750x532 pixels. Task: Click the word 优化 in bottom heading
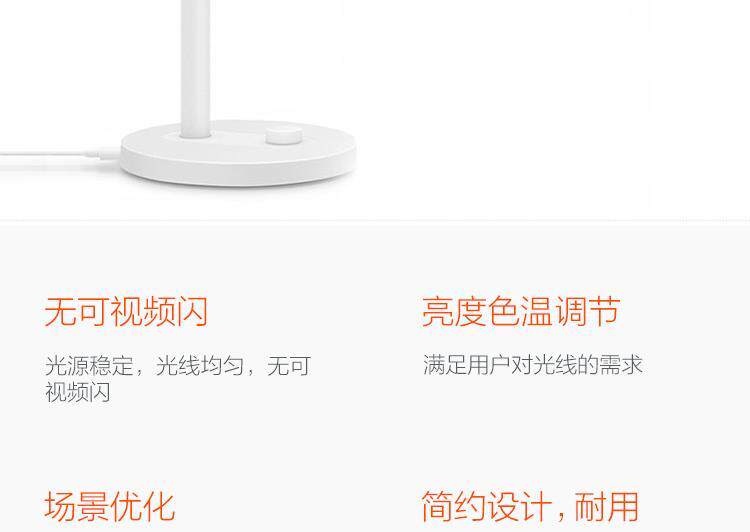tap(143, 506)
